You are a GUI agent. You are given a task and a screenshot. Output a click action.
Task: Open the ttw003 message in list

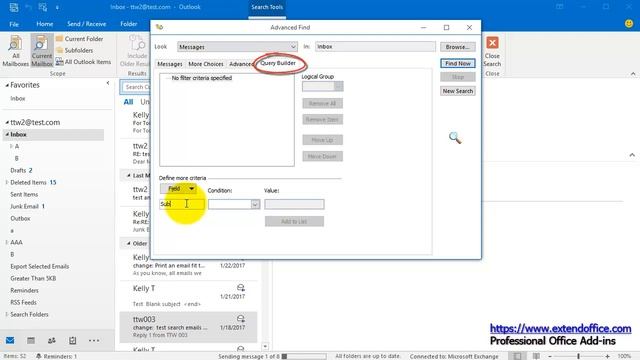click(189, 327)
